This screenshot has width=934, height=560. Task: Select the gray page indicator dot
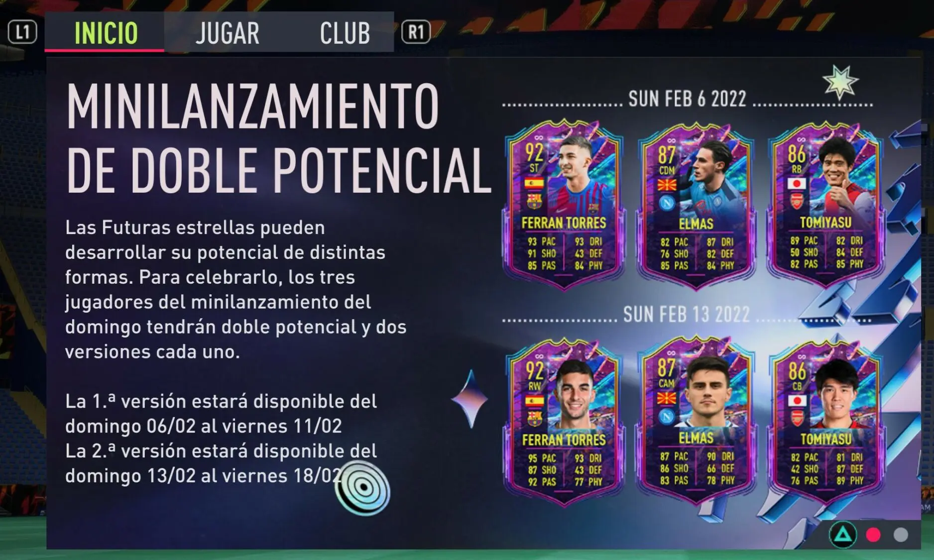coord(901,535)
